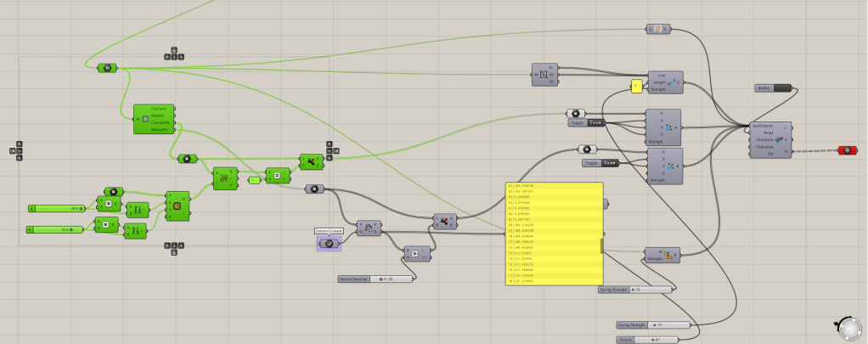
Task: Switch the lower True boolean toggle
Action: [610, 163]
